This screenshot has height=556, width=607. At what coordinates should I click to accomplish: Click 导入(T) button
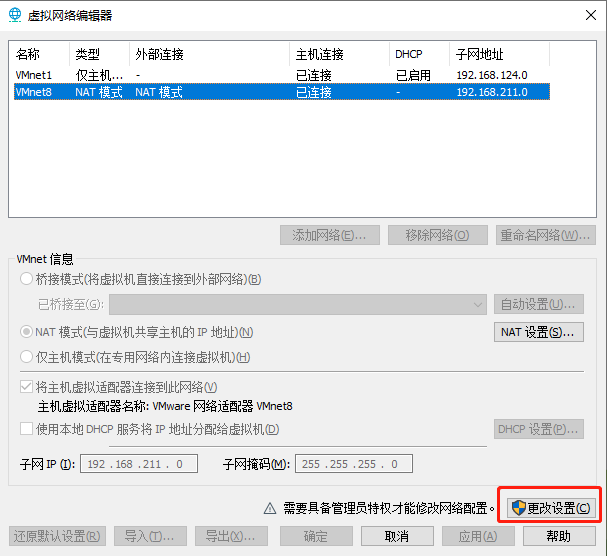point(150,536)
